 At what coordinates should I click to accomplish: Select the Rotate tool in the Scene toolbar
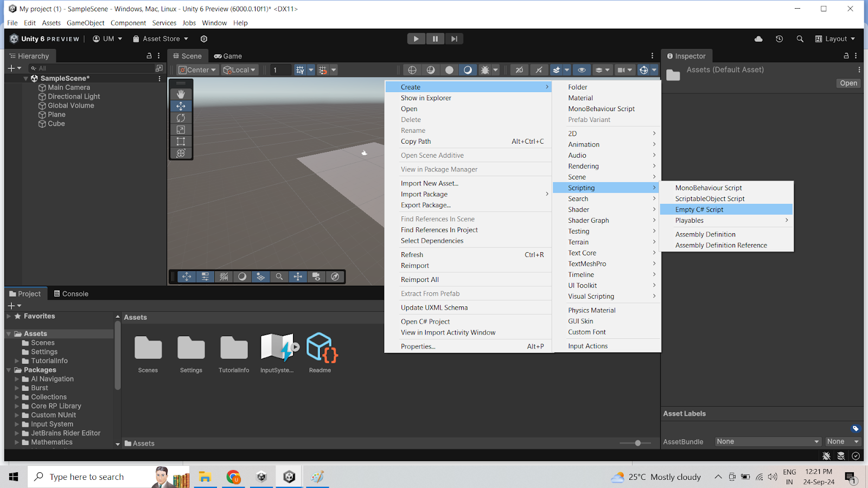pyautogui.click(x=181, y=118)
